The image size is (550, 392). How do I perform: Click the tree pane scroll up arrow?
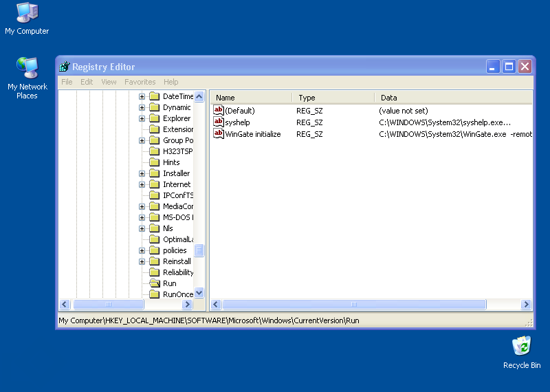(x=199, y=96)
